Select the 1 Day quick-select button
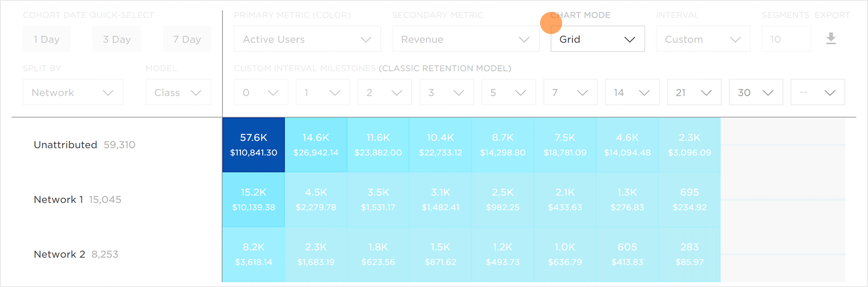The image size is (868, 287). tap(46, 39)
